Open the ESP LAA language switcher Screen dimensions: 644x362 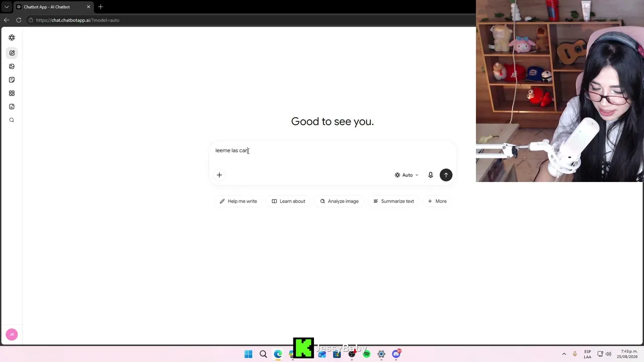(588, 354)
